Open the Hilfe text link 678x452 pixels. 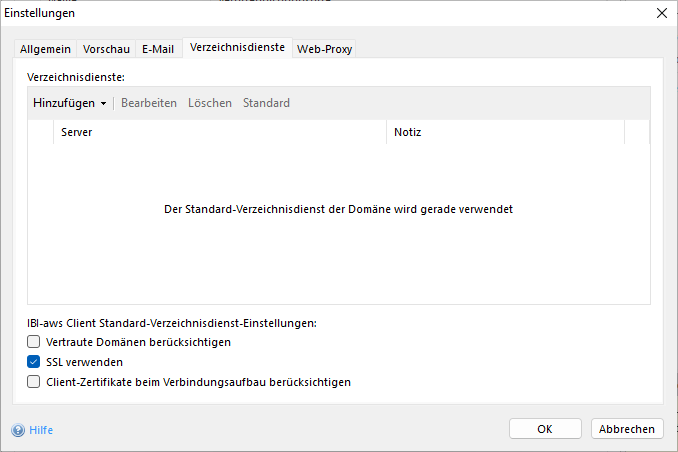(x=41, y=430)
